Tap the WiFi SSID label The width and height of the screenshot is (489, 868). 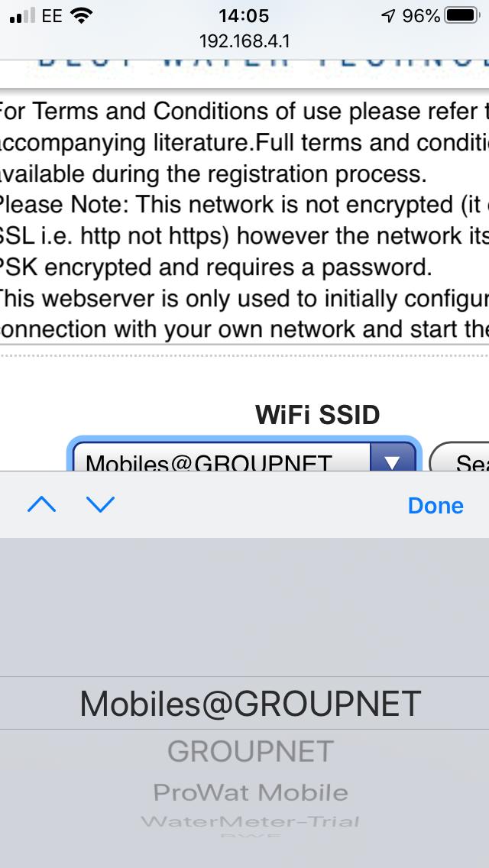click(x=317, y=415)
